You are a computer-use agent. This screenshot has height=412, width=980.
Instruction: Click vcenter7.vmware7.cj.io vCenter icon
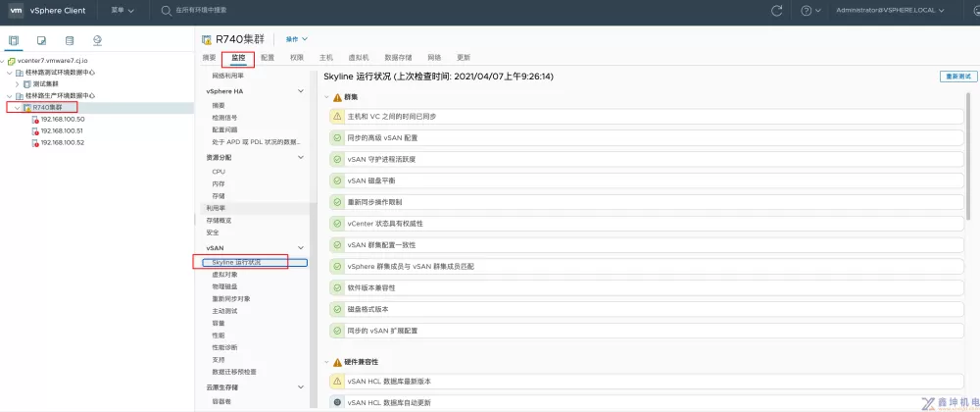[x=12, y=61]
